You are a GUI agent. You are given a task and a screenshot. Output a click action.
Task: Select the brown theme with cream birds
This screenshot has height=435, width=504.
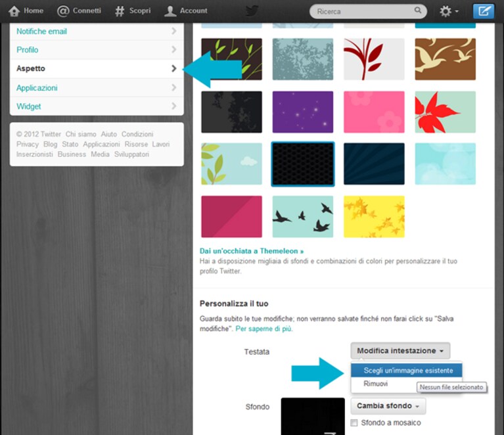[x=445, y=59]
